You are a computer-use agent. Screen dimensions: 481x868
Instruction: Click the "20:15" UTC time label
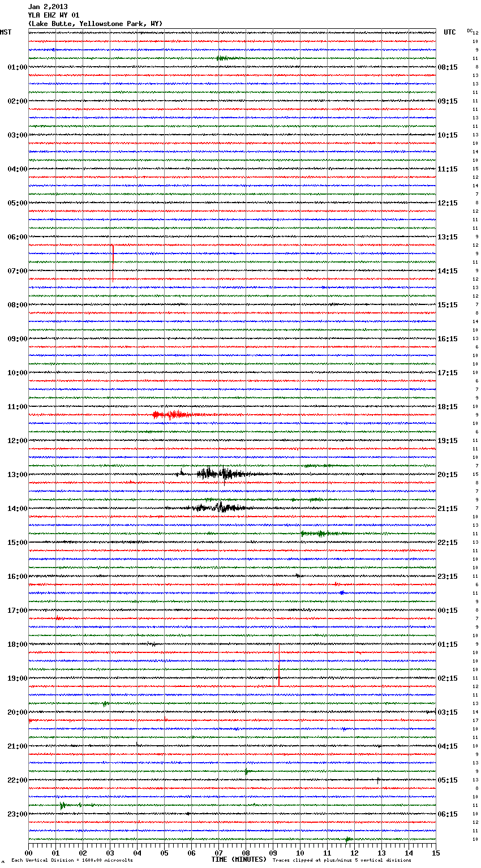click(x=448, y=475)
